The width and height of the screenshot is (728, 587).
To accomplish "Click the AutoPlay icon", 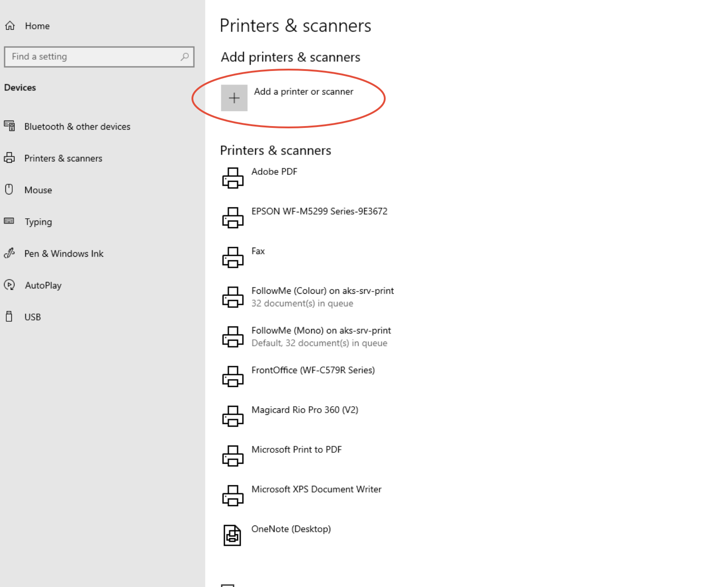I will coord(9,285).
